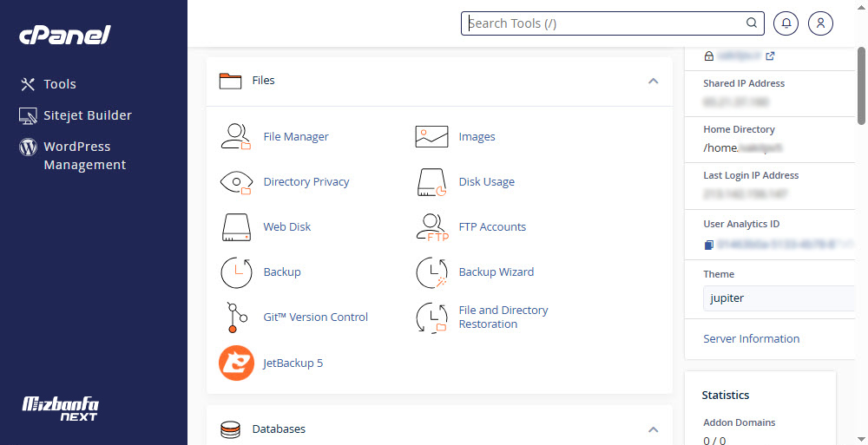Open the Backup text link
Screen dimensions: 868x445
coord(282,272)
